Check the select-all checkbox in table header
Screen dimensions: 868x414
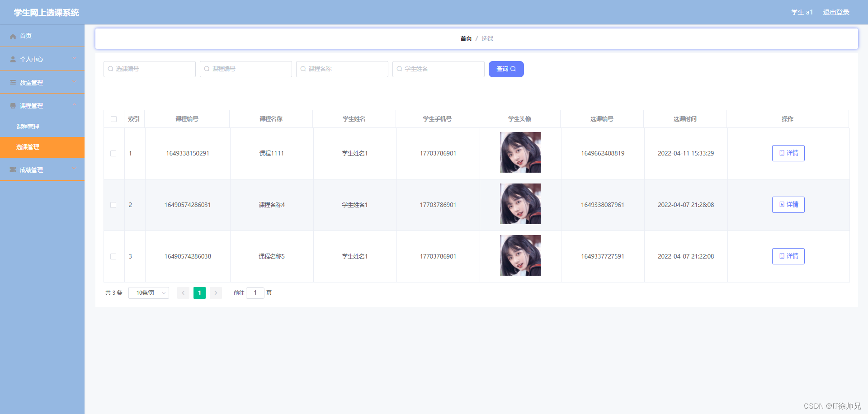pos(113,119)
